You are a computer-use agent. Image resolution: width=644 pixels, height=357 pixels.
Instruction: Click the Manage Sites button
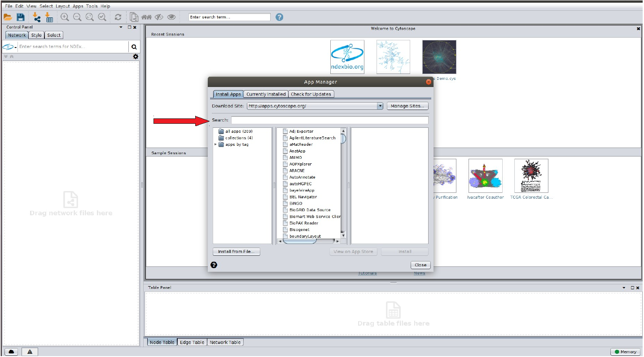pyautogui.click(x=407, y=106)
